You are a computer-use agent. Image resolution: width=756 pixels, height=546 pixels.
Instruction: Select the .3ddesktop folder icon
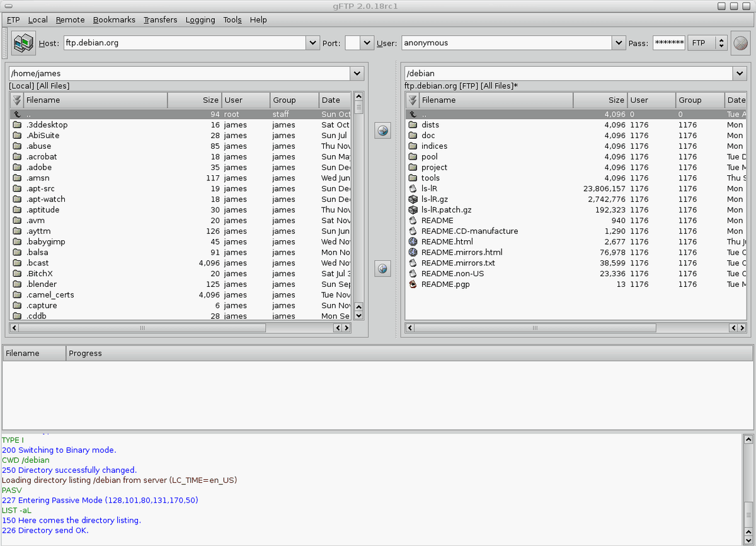[x=17, y=125]
